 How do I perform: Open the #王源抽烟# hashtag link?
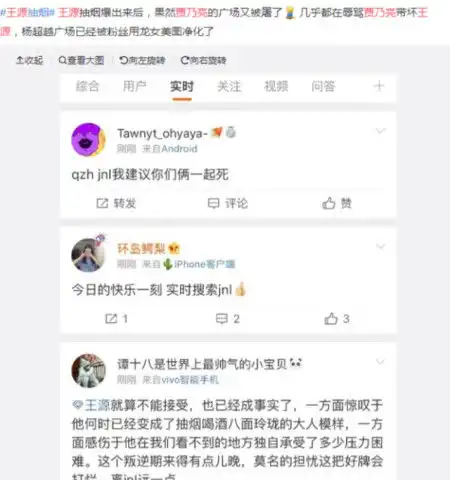pyautogui.click(x=27, y=13)
